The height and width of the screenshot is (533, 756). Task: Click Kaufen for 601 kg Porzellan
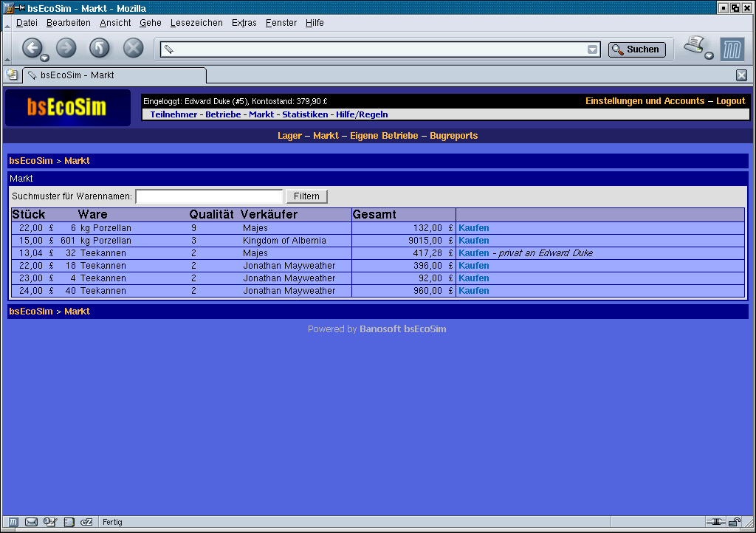(x=473, y=241)
